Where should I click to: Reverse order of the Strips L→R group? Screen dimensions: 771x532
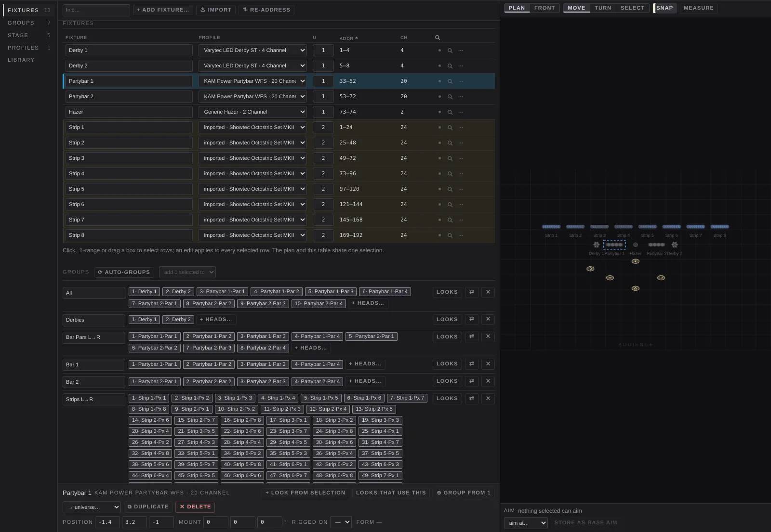[472, 399]
